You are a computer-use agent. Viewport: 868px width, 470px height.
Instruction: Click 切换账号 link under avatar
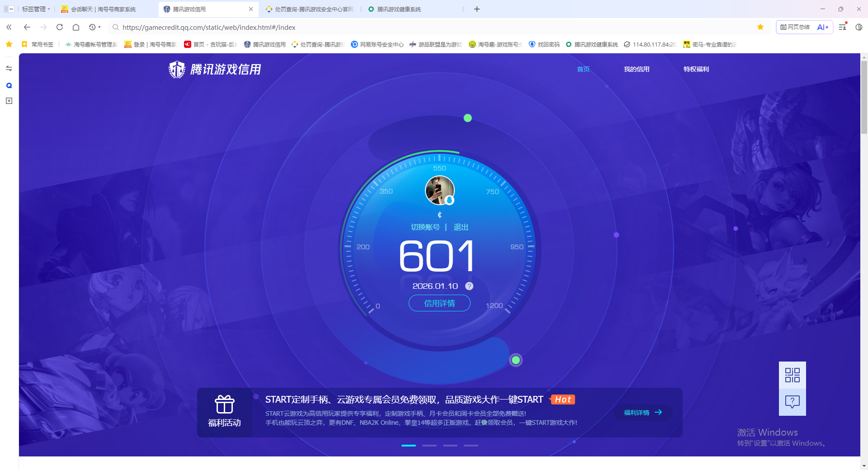pos(425,227)
